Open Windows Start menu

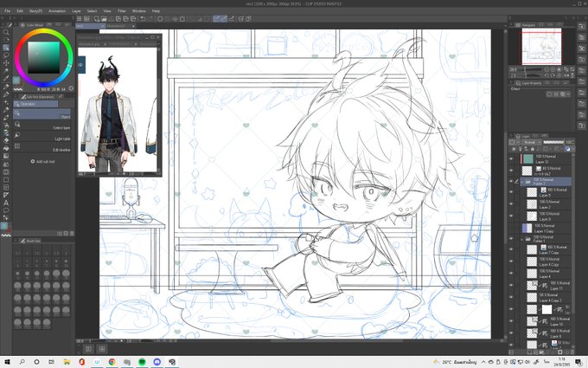coord(8,362)
